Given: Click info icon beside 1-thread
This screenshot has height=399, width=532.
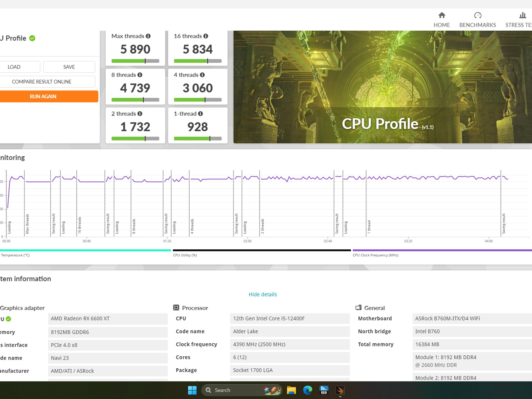Looking at the screenshot, I should (x=200, y=114).
